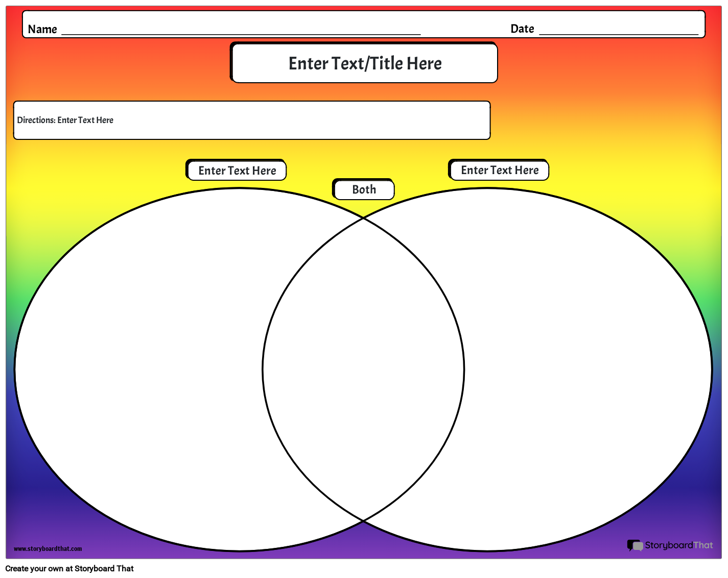Click the "Both" label box
This screenshot has height=578, width=728.
coord(364,190)
